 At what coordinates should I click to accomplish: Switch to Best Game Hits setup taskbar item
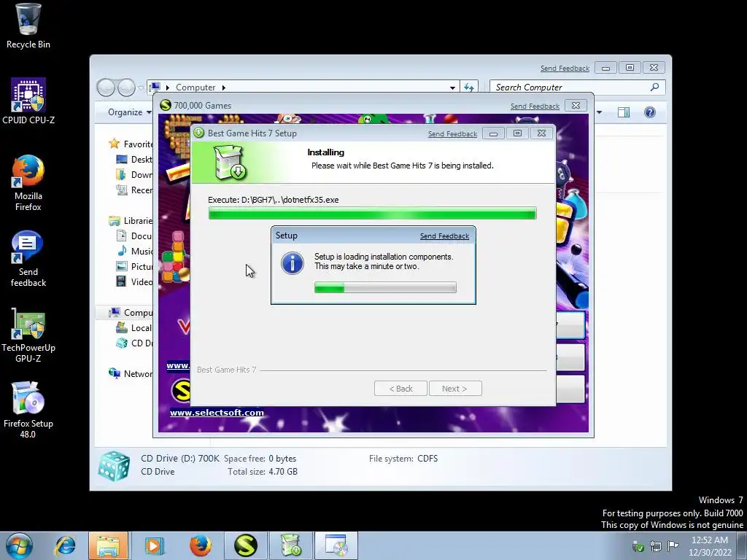click(x=291, y=545)
